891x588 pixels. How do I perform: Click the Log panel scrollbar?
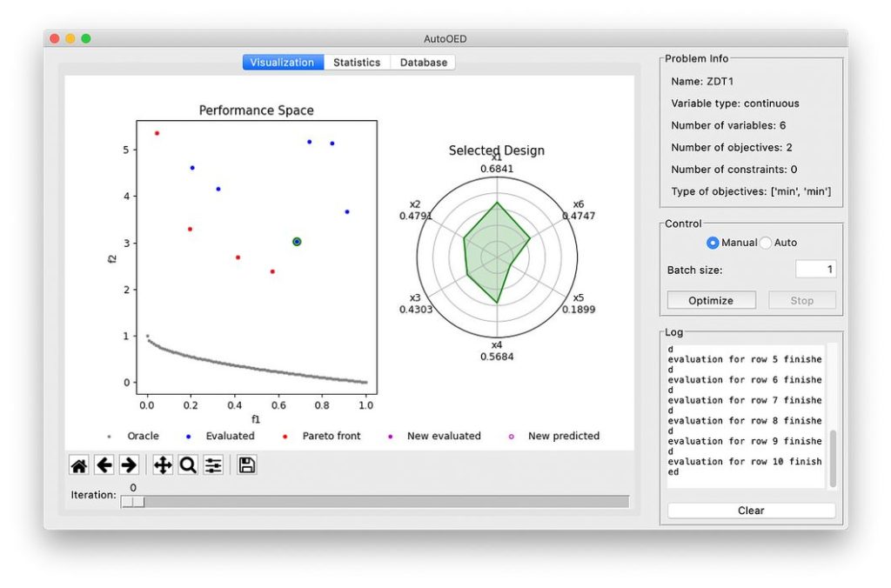click(x=833, y=457)
